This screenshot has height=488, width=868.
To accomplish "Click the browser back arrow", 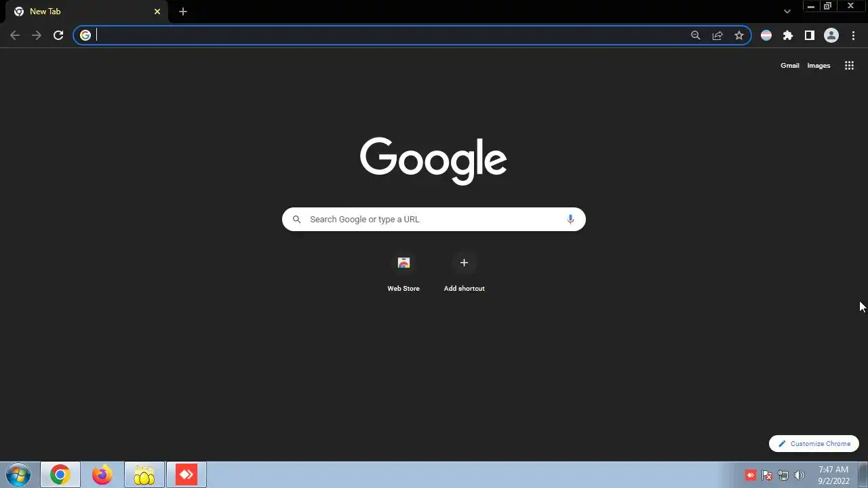I will (15, 35).
